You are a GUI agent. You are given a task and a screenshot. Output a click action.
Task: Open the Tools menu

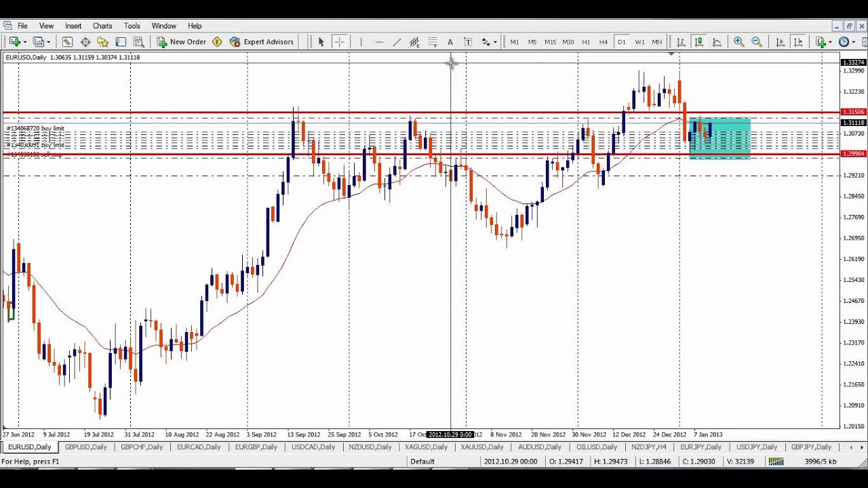(132, 26)
